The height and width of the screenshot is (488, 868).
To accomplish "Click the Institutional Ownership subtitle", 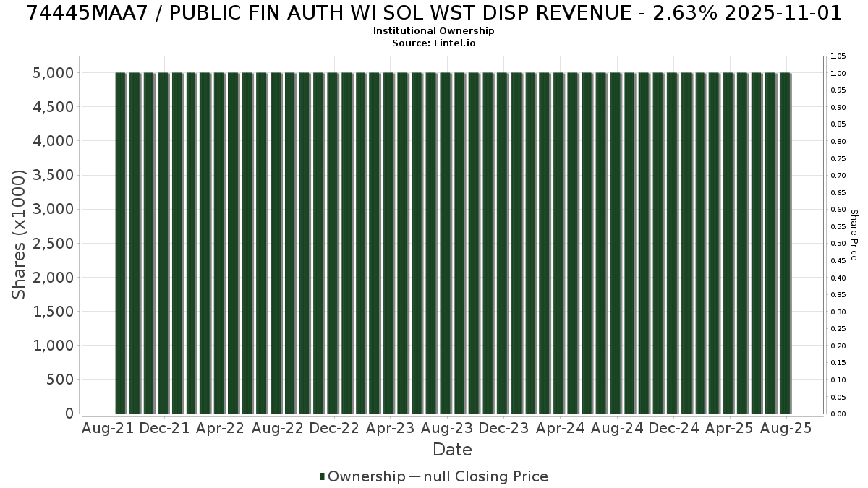I will point(434,31).
